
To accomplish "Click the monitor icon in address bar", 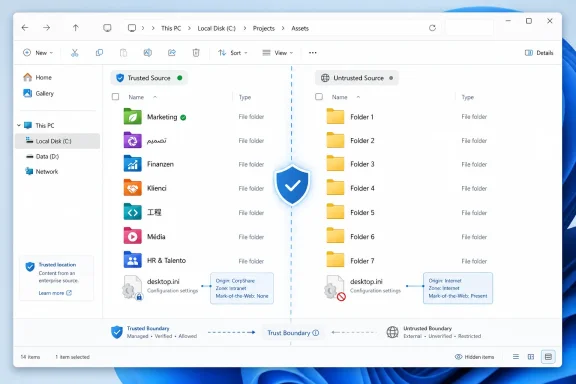I will click(132, 28).
